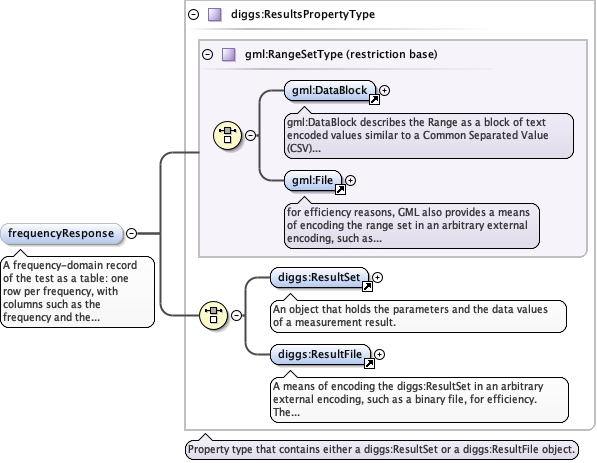Image resolution: width=597 pixels, height=463 pixels.
Task: Click the diggs:ResultsPropertyType title text
Action: 303,14
